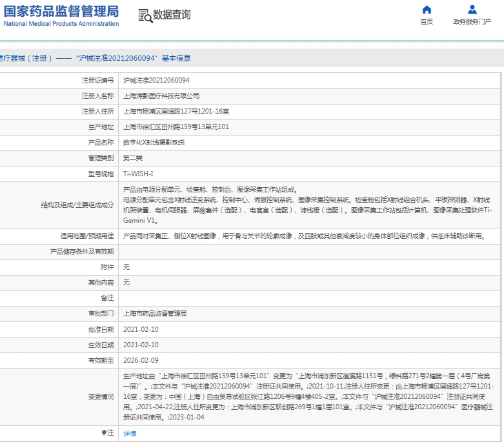
Task: Click the 基本信息 page heading
Action: pyautogui.click(x=176, y=58)
